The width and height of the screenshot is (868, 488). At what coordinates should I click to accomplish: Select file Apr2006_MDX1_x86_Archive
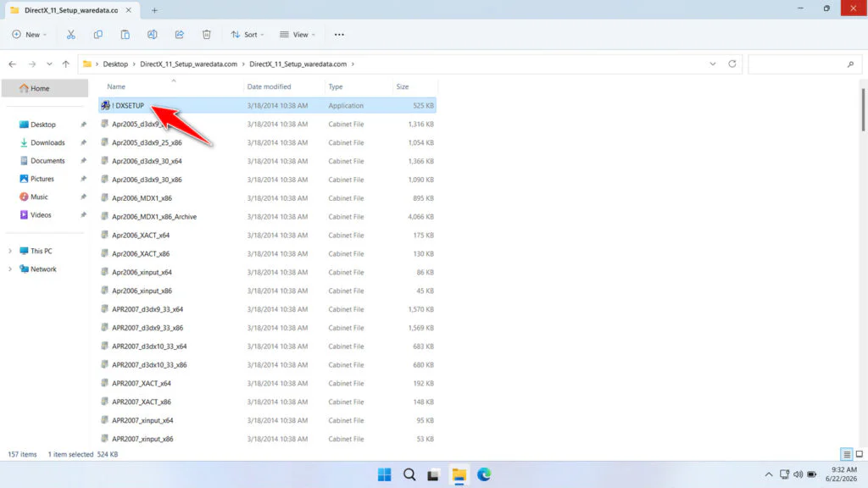tap(267, 217)
